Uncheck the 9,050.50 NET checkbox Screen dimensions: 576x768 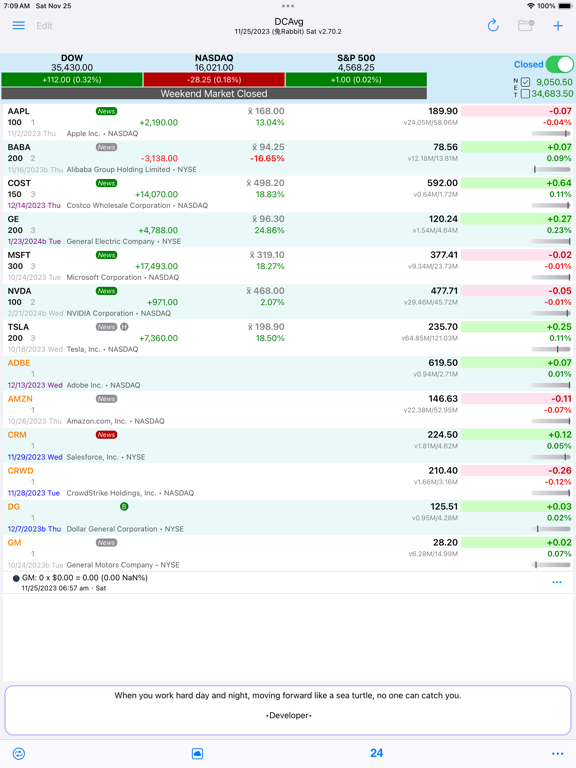(x=526, y=82)
